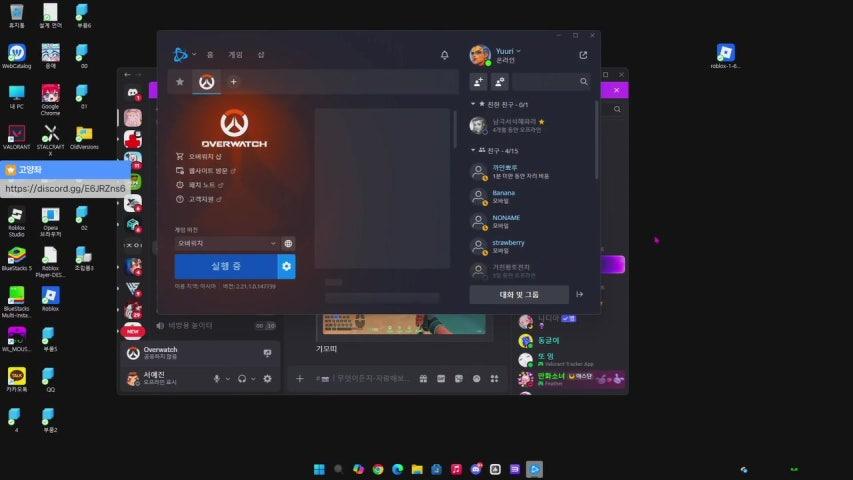Image resolution: width=853 pixels, height=480 pixels.
Task: Open Chrome from the taskbar
Action: 378,469
